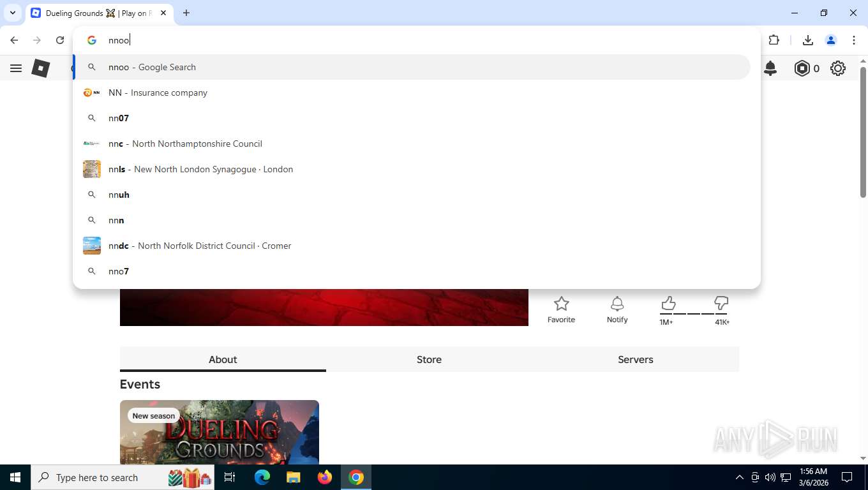Launch Firefox from taskbar
The image size is (868, 490).
325,477
